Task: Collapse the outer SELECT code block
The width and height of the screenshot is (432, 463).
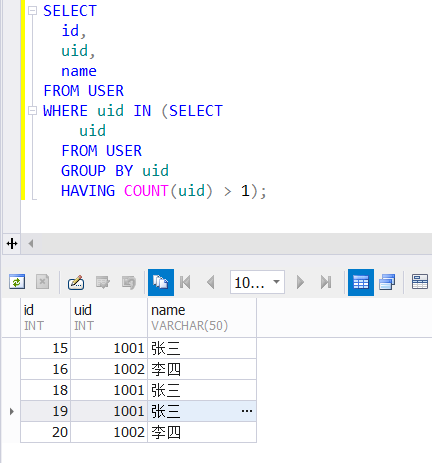Action: point(32,11)
